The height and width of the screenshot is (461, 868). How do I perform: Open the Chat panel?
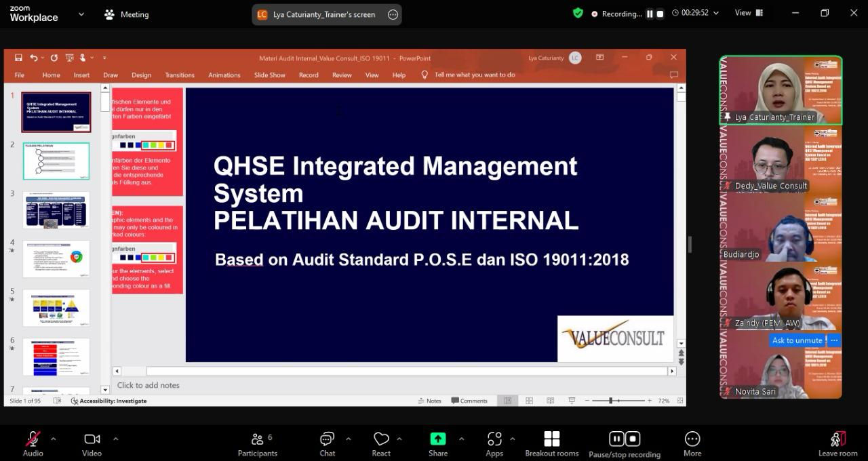pyautogui.click(x=328, y=444)
